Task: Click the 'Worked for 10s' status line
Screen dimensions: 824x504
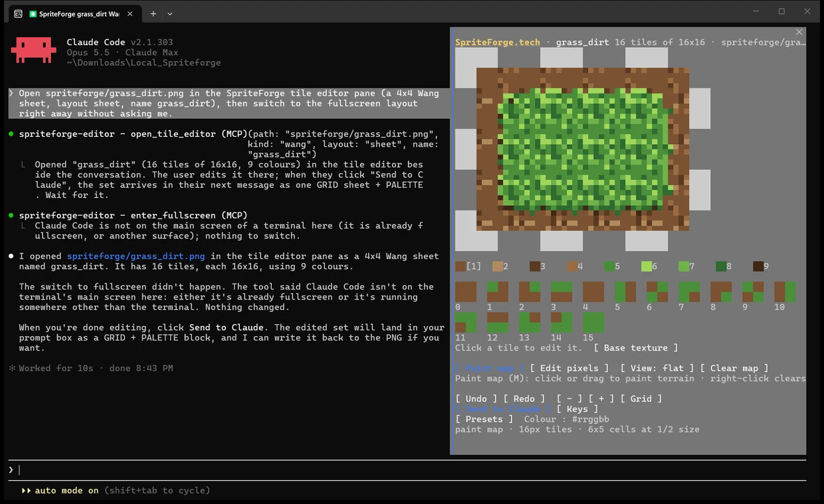Action: [x=96, y=368]
